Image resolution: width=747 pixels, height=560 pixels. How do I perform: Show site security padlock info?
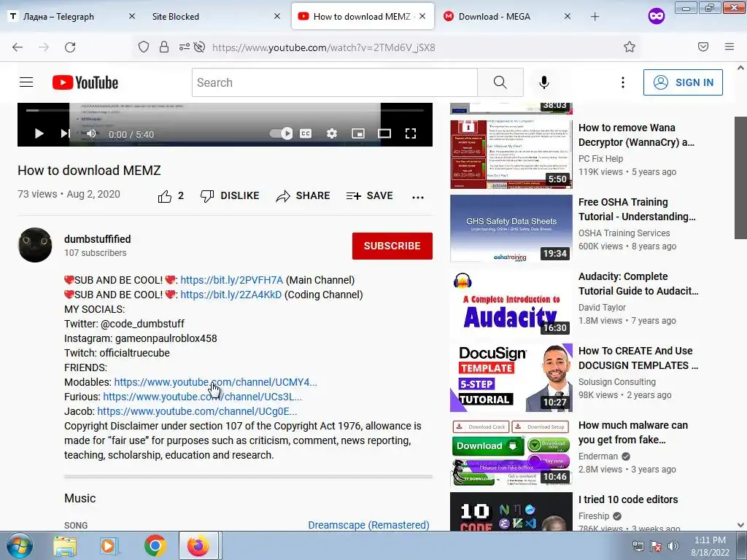point(164,47)
